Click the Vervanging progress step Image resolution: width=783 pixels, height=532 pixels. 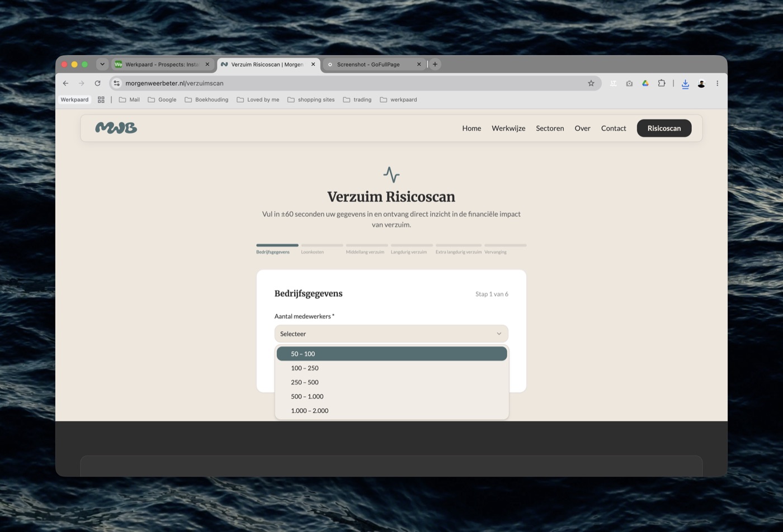[x=506, y=249]
